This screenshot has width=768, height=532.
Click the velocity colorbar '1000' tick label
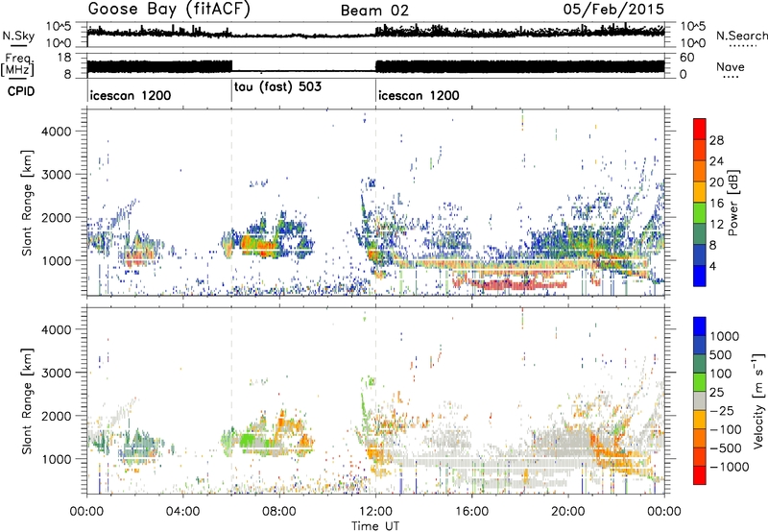[x=724, y=336]
